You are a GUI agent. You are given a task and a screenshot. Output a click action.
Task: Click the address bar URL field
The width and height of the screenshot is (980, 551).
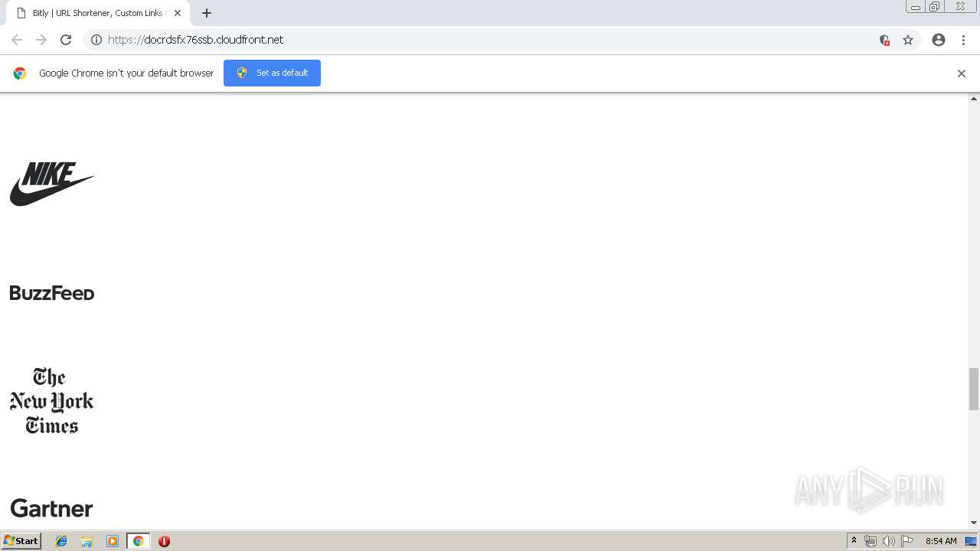pos(490,40)
